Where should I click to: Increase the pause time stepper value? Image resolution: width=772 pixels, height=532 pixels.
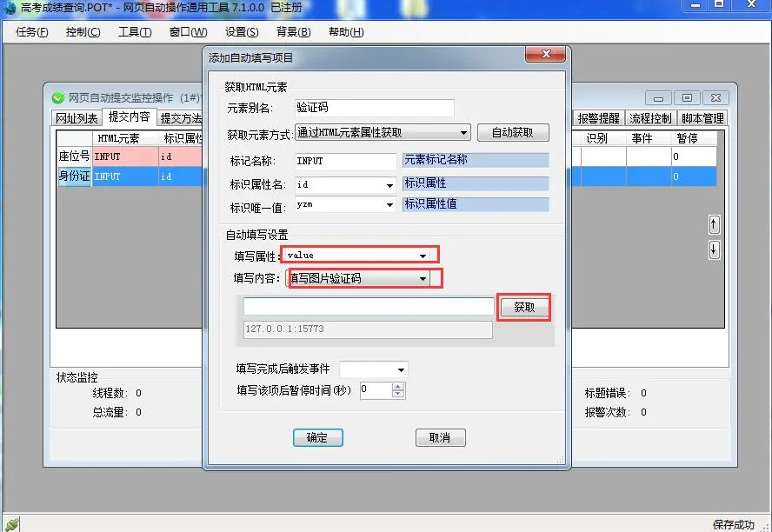pyautogui.click(x=398, y=386)
